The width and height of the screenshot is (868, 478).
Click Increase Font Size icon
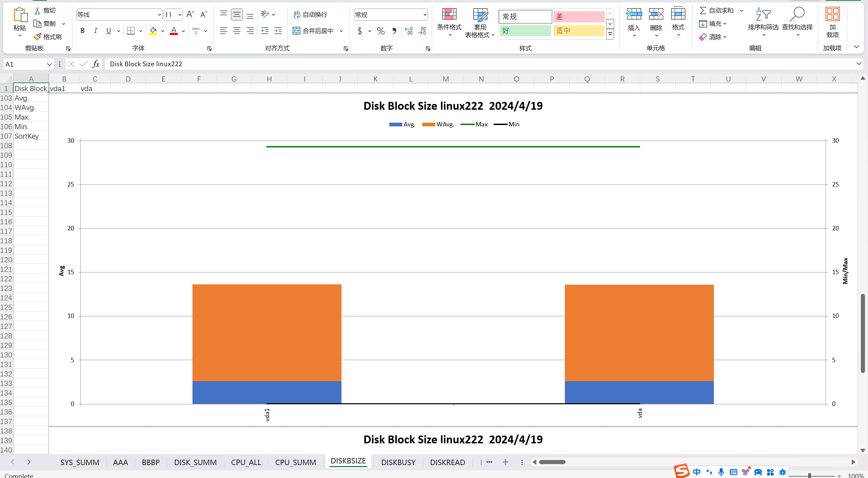[x=190, y=15]
